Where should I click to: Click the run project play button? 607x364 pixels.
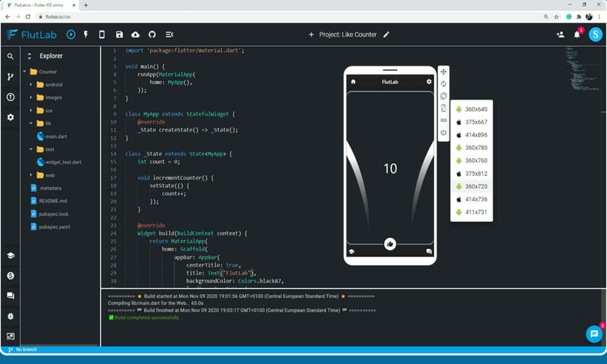pyautogui.click(x=71, y=35)
